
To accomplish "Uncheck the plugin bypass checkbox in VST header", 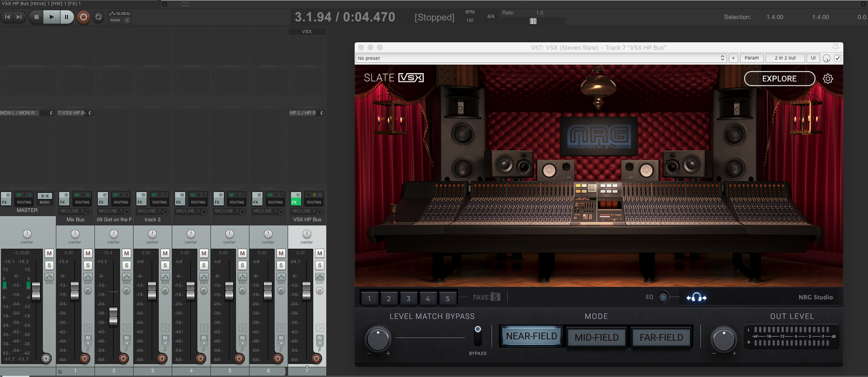I will (838, 58).
